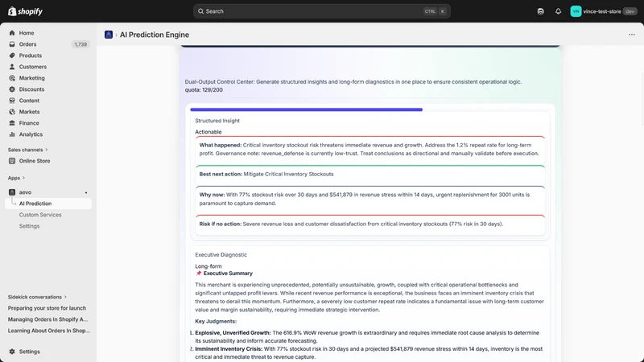Open 'Learning About Orders In Shop' conversation

tap(48, 331)
